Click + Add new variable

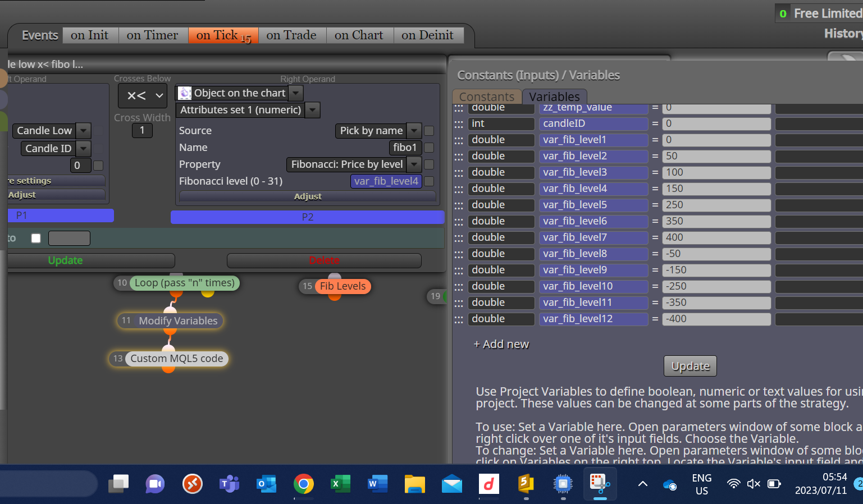(501, 345)
